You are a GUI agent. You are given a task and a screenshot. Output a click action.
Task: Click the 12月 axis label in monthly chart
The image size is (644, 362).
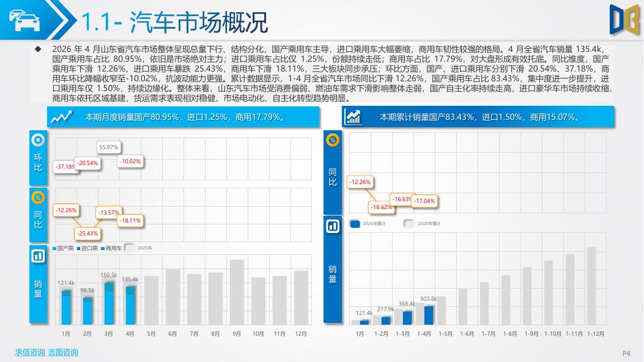click(x=301, y=334)
